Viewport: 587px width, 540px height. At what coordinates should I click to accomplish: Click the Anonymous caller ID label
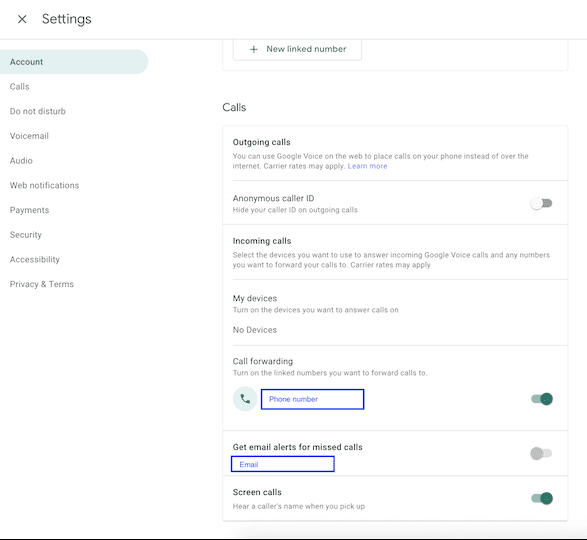click(x=273, y=198)
